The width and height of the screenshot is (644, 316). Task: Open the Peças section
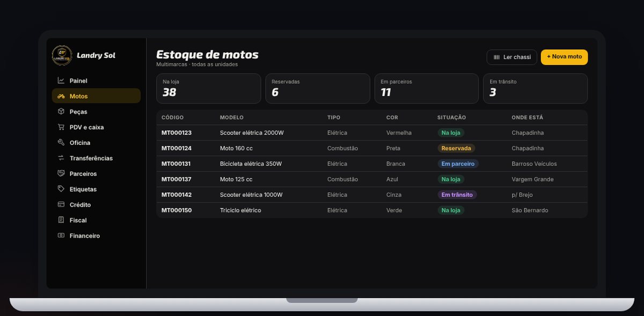96,112
